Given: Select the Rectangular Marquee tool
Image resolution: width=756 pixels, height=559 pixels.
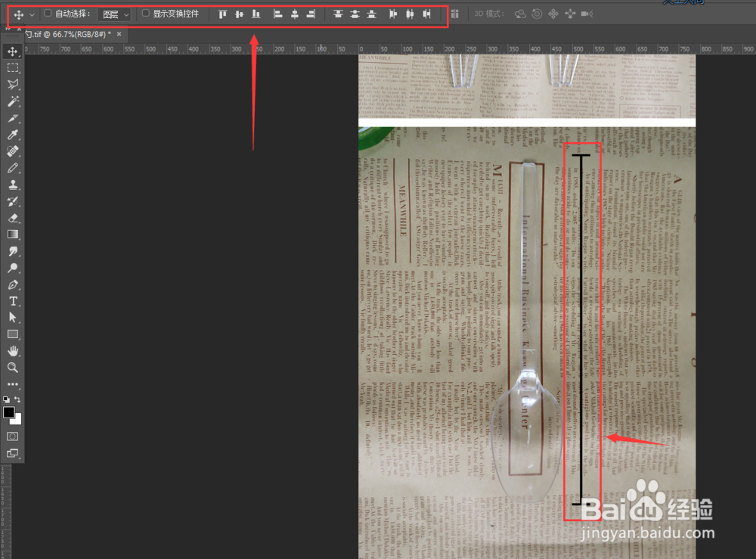Looking at the screenshot, I should (13, 68).
